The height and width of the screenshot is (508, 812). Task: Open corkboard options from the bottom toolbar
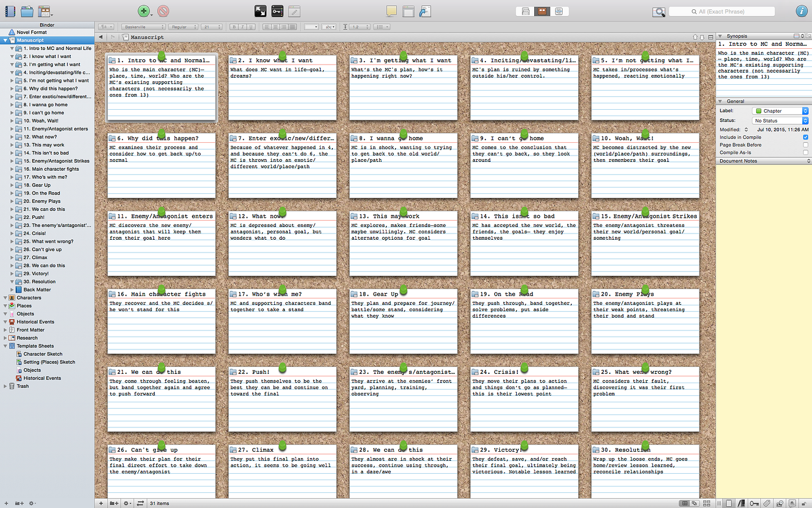[x=706, y=503]
